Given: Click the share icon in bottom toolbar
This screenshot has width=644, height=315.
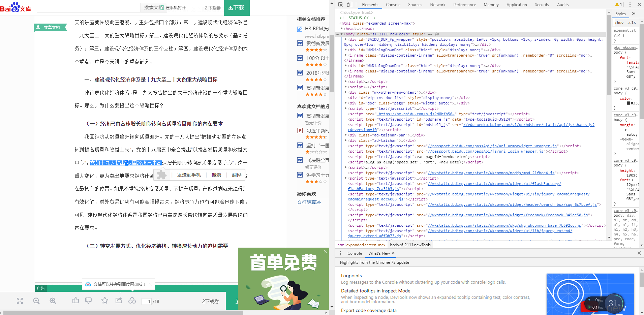Looking at the screenshot, I should (119, 300).
